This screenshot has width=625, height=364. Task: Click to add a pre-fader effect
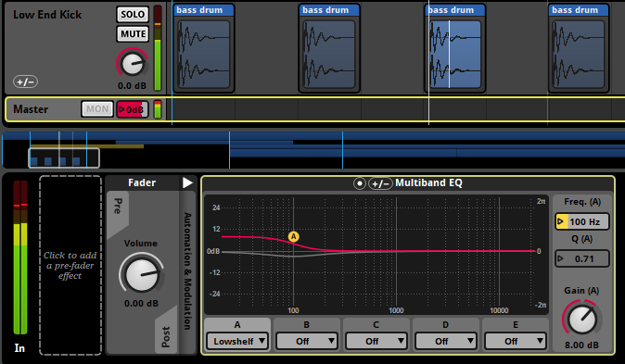tap(70, 265)
